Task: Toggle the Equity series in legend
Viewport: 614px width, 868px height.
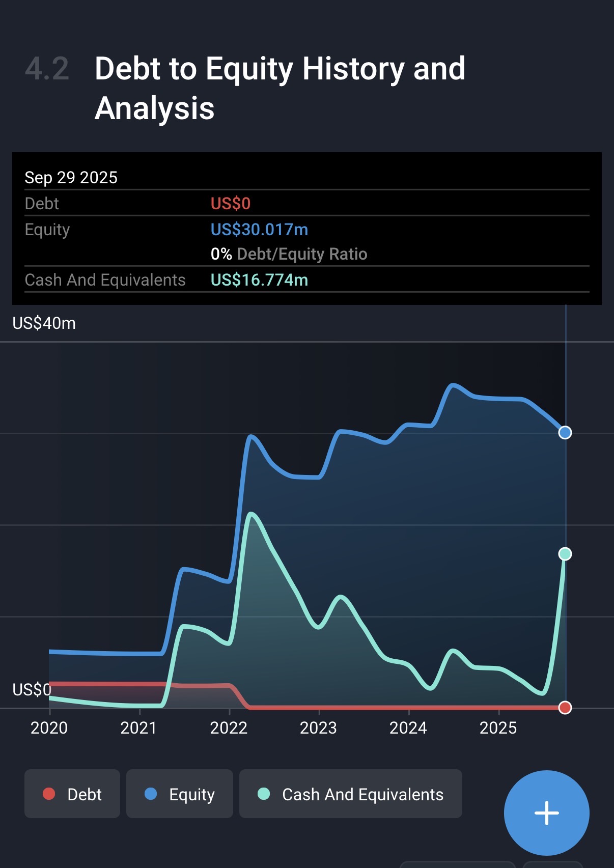Action: pos(179,794)
